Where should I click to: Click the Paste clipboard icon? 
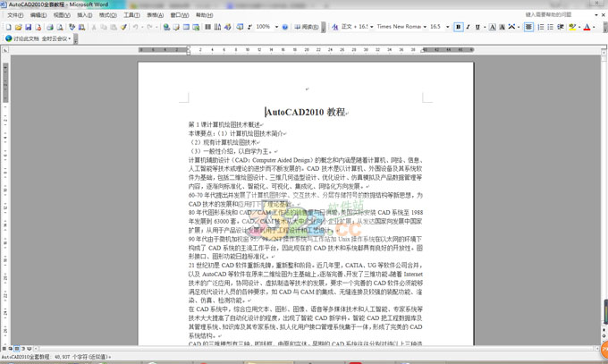tap(114, 27)
